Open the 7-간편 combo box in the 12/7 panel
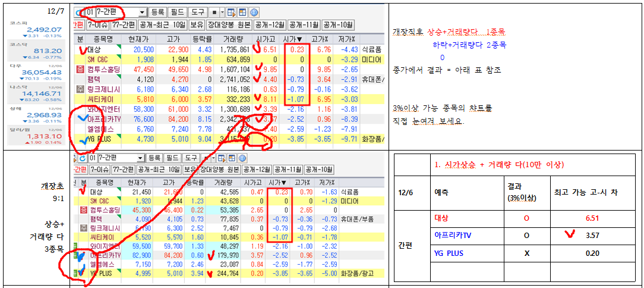 pos(122,12)
